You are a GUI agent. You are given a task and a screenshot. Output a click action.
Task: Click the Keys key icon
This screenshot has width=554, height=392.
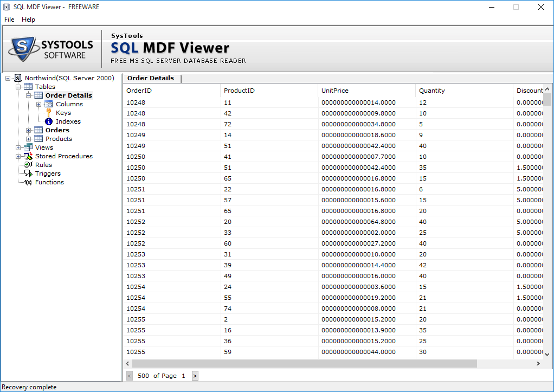point(49,113)
